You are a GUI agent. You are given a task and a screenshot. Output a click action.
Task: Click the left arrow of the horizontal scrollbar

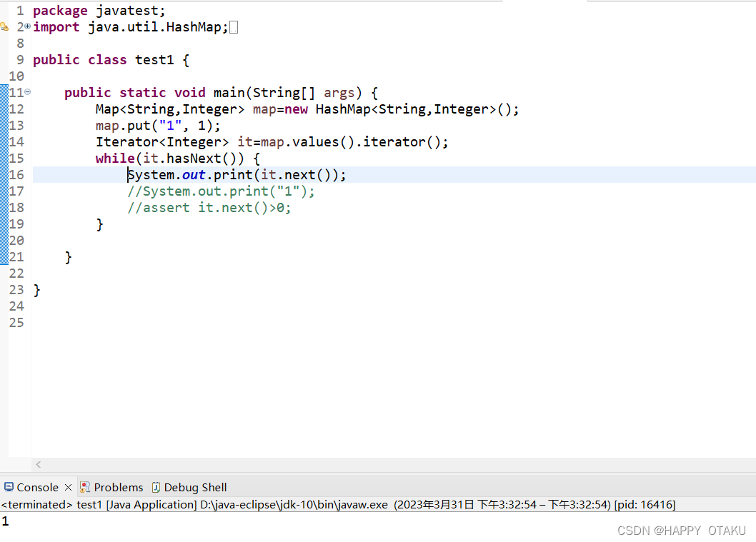click(x=38, y=464)
